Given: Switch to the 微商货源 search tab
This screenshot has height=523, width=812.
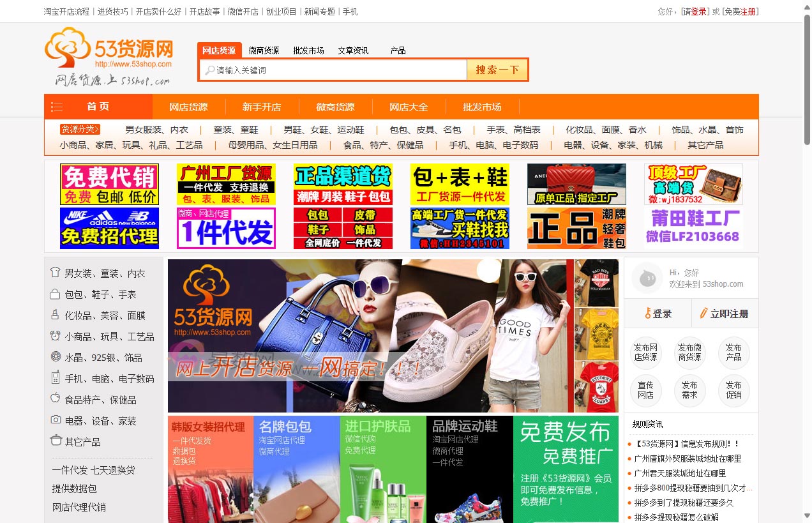Looking at the screenshot, I should (x=264, y=50).
